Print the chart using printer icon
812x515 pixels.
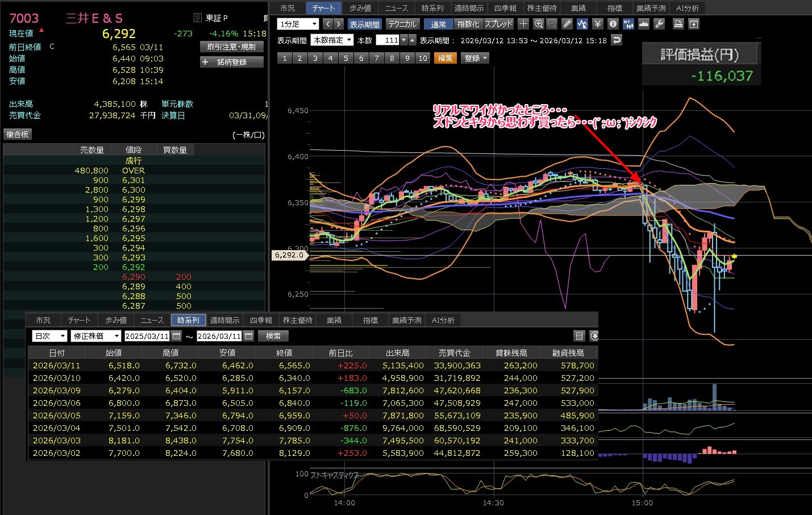tap(678, 24)
